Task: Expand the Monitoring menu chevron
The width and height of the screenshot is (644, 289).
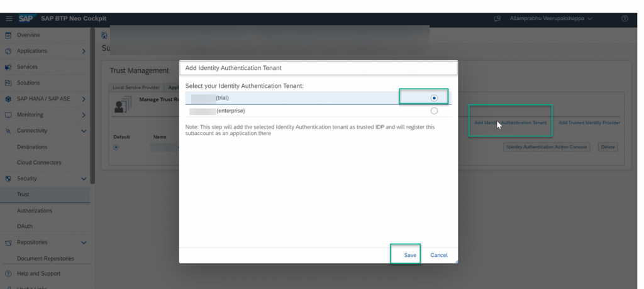Action: (84, 115)
